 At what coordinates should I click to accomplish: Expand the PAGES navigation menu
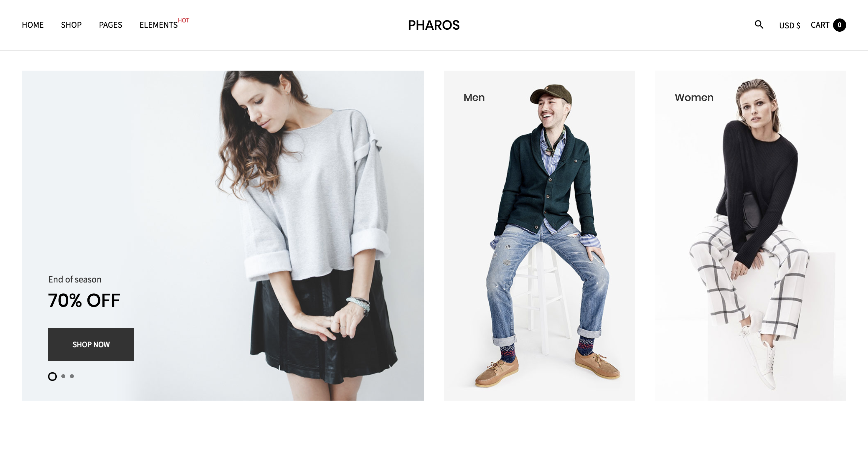point(110,24)
